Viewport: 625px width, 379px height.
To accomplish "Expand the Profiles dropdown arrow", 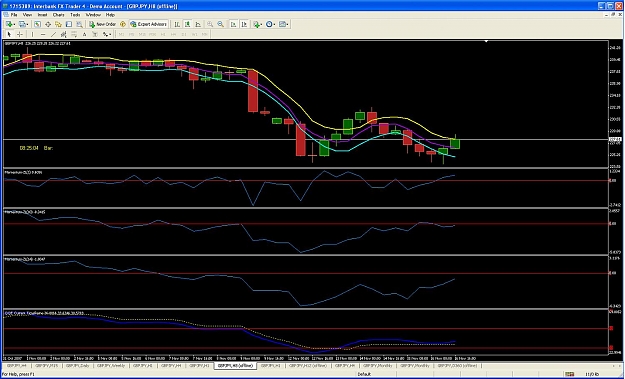I will tap(28, 25).
